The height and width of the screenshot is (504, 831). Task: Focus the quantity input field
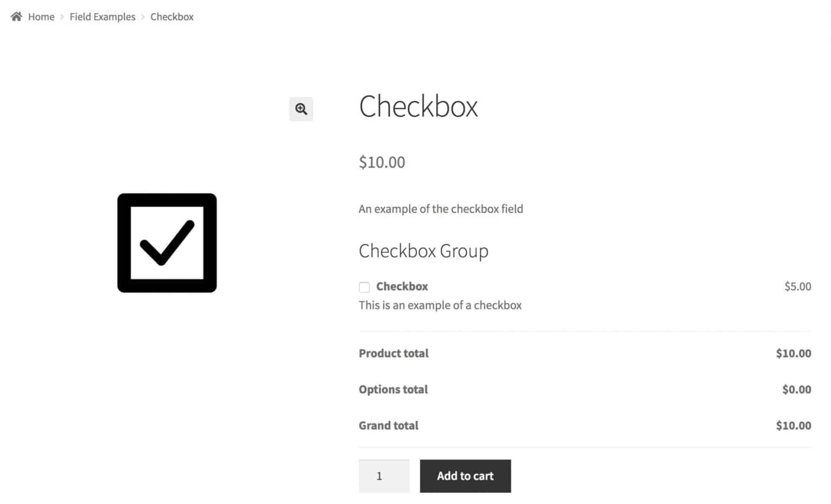tap(384, 476)
